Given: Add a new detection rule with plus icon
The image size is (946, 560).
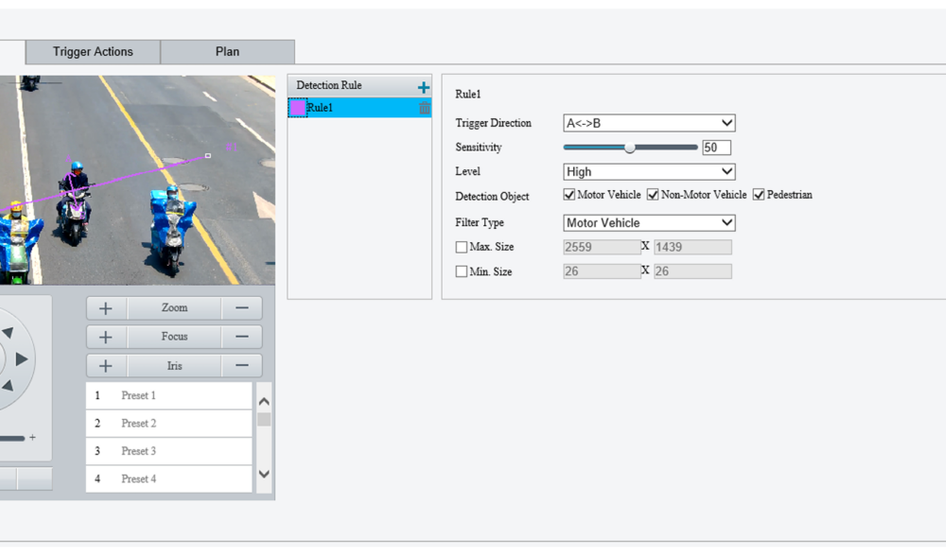Looking at the screenshot, I should [424, 87].
